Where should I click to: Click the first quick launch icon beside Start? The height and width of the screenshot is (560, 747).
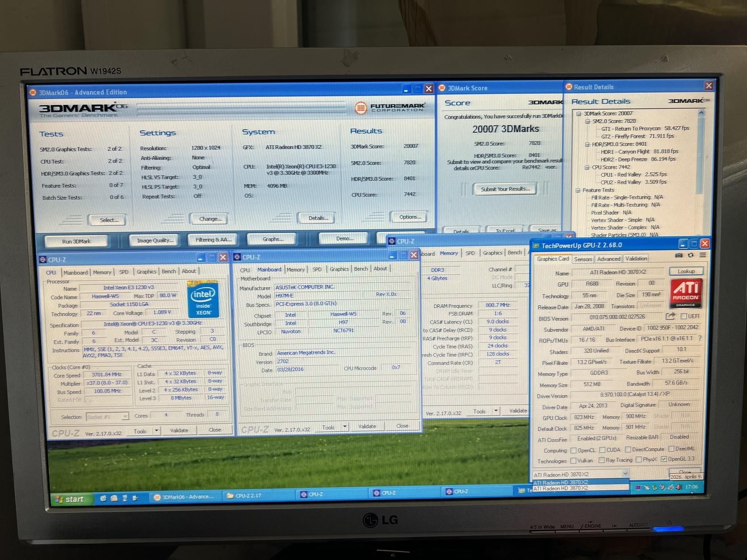click(x=103, y=498)
